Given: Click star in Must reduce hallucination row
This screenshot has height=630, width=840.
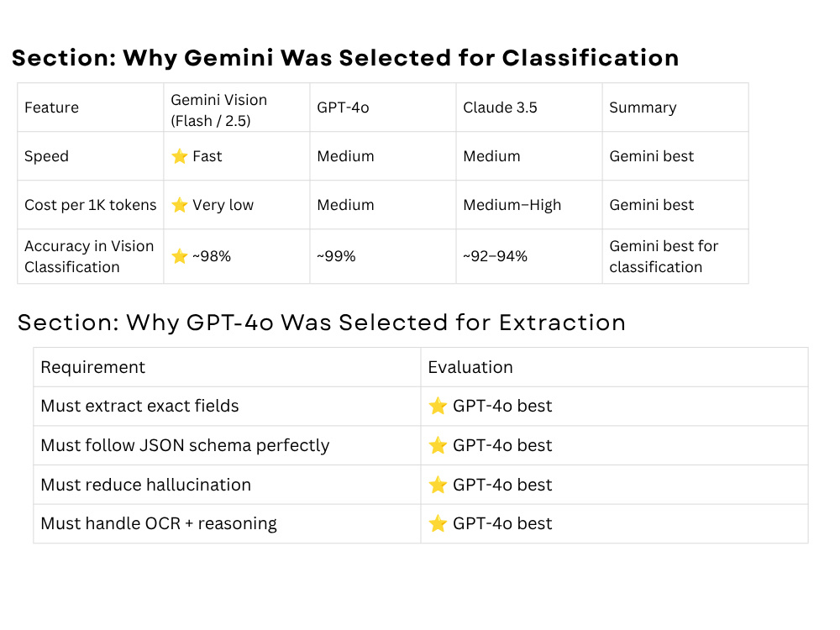Looking at the screenshot, I should click(x=438, y=485).
